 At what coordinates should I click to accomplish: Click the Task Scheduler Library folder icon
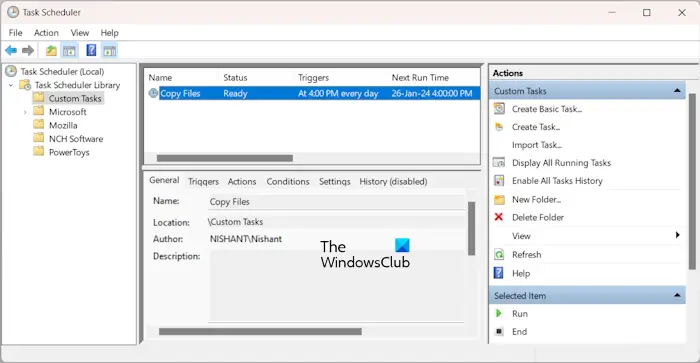click(x=25, y=85)
